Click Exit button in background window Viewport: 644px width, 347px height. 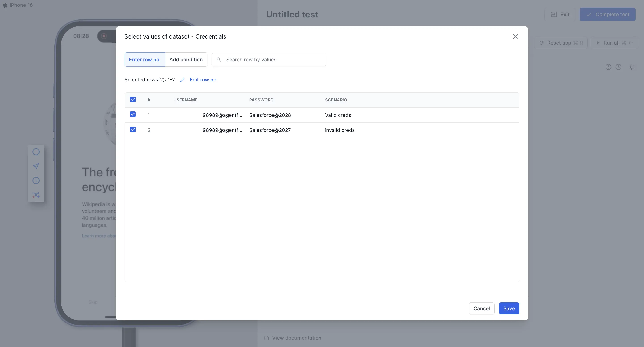coord(560,14)
